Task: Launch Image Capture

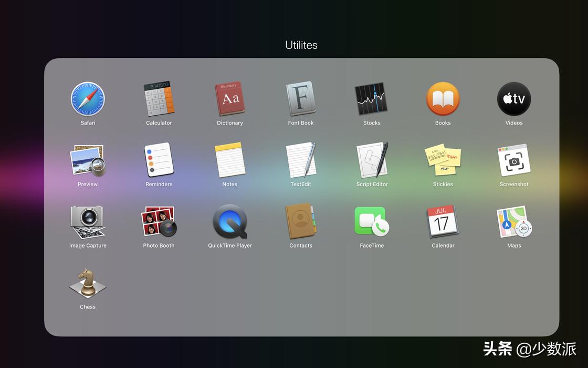Action: point(88,221)
